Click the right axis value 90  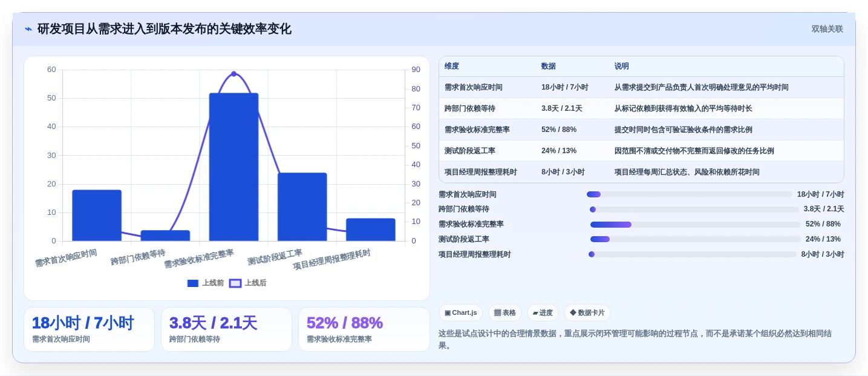(x=416, y=70)
